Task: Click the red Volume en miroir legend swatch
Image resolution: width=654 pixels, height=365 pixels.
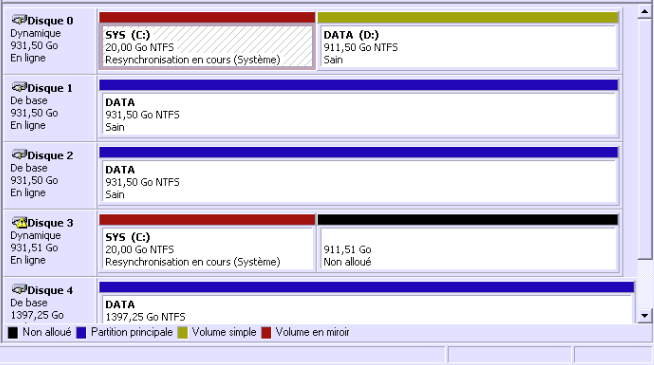Action: click(x=266, y=332)
